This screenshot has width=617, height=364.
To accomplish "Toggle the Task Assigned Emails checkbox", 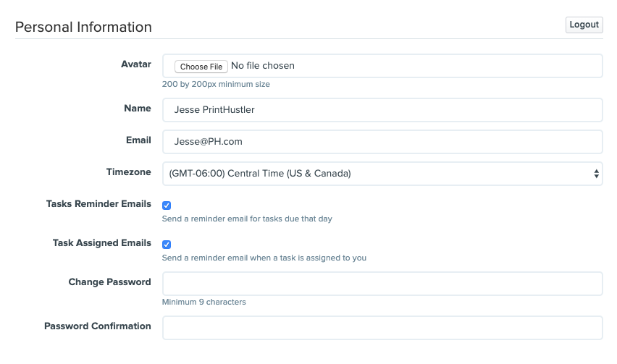I will click(x=167, y=245).
